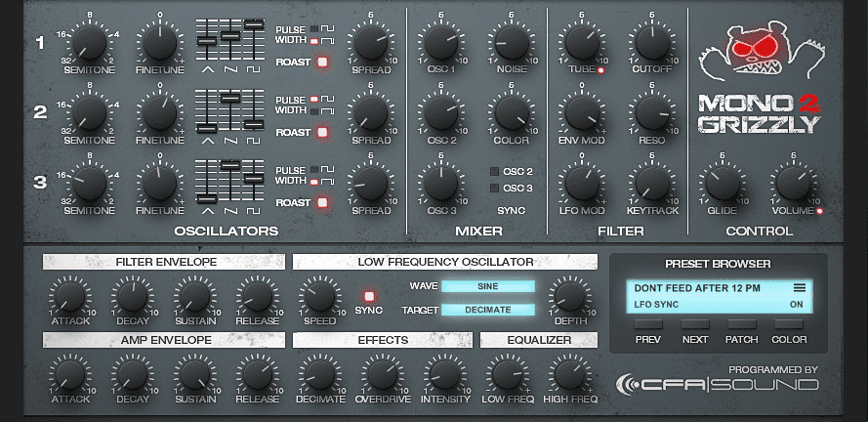Screen dimensions: 868x422
Task: Open the LFO WAVE selector showing SINE
Action: pos(487,286)
